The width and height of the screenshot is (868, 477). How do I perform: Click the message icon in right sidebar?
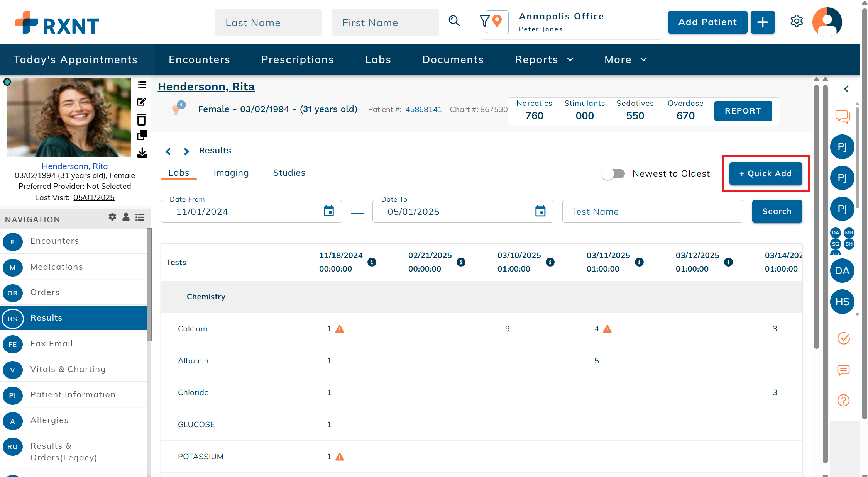[x=843, y=370]
